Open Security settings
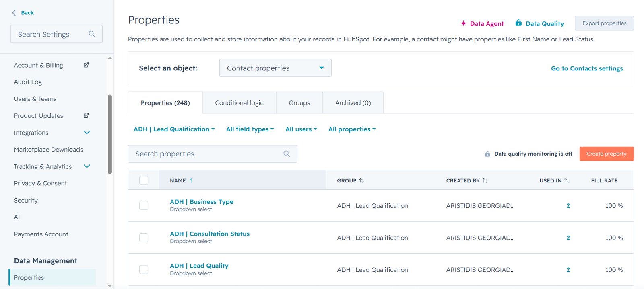Screen dimensions: 644x289 pos(26,200)
